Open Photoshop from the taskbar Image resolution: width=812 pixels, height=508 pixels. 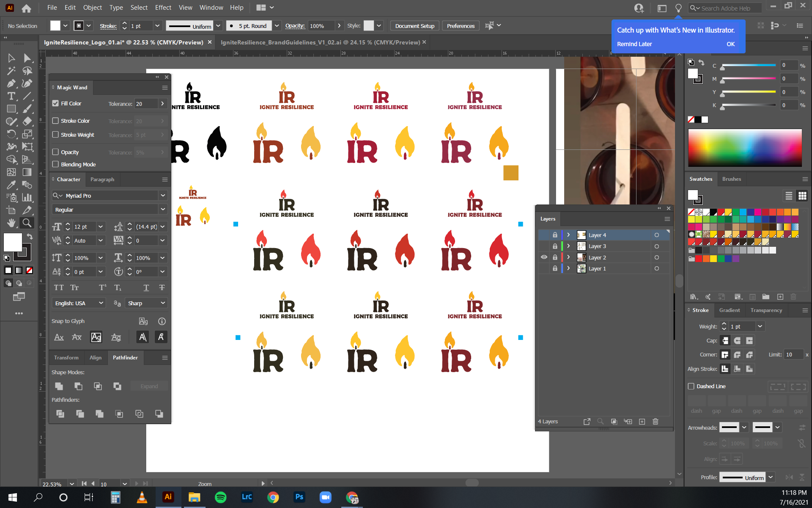click(x=299, y=497)
